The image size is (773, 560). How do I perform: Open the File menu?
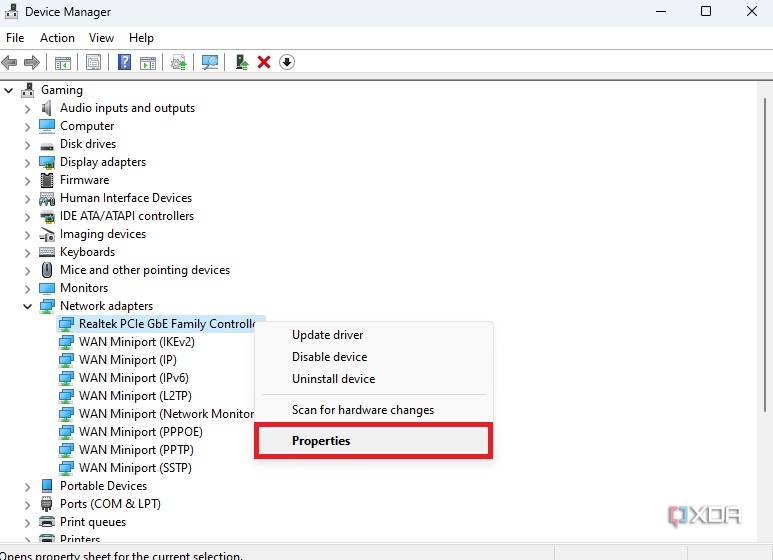pos(15,38)
